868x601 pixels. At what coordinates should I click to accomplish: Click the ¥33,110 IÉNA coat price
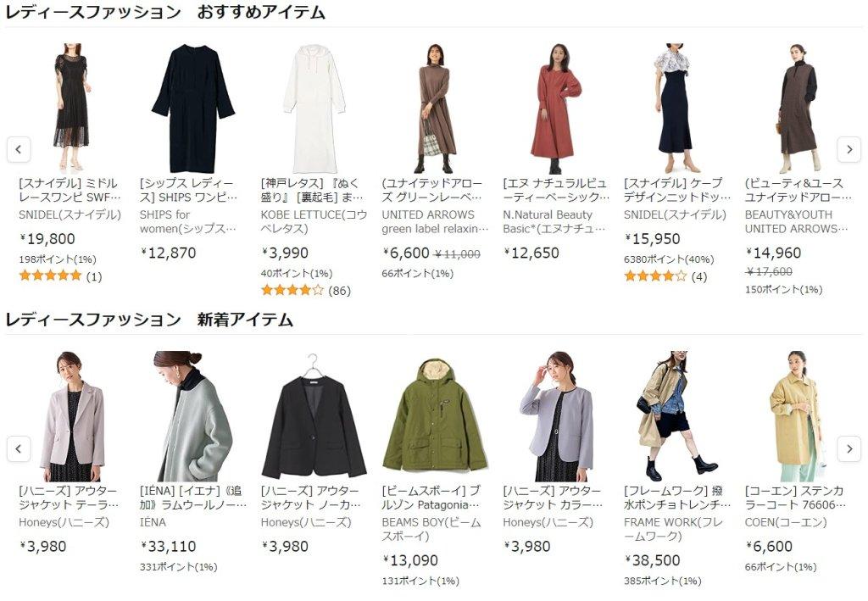[169, 546]
